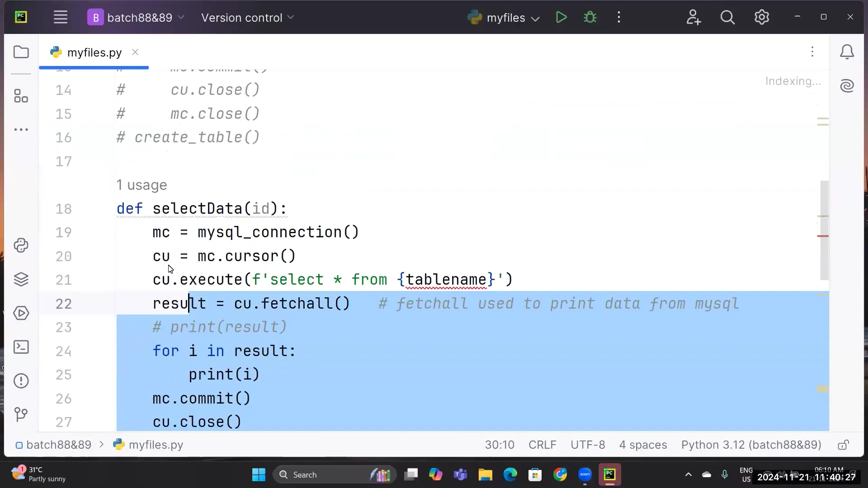Start debugging with the bug icon
Viewport: 868px width, 488px height.
click(591, 17)
